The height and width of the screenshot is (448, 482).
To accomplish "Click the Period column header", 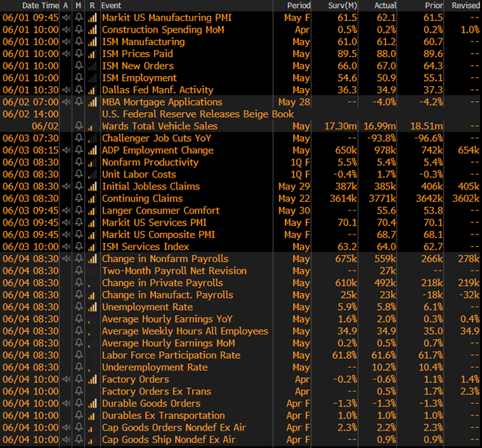I will click(298, 5).
